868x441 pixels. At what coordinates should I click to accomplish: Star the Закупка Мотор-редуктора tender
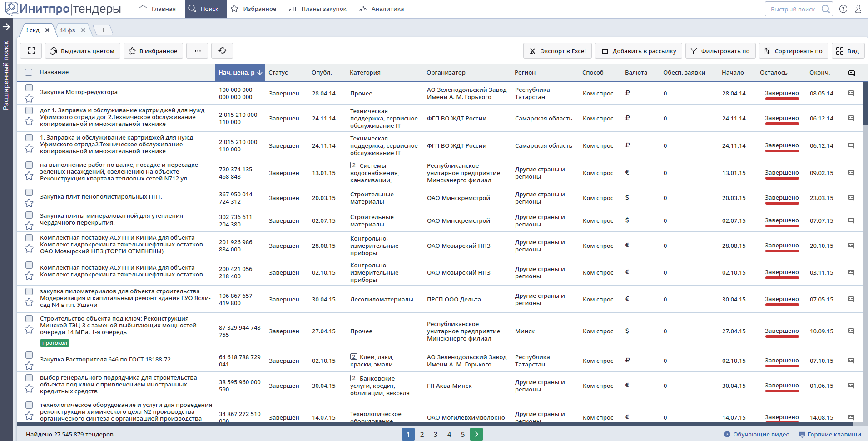29,98
